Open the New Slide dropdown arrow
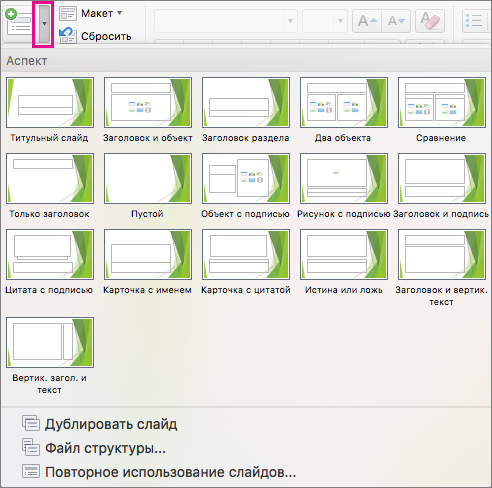Viewport: 492px width, 488px height. click(44, 24)
